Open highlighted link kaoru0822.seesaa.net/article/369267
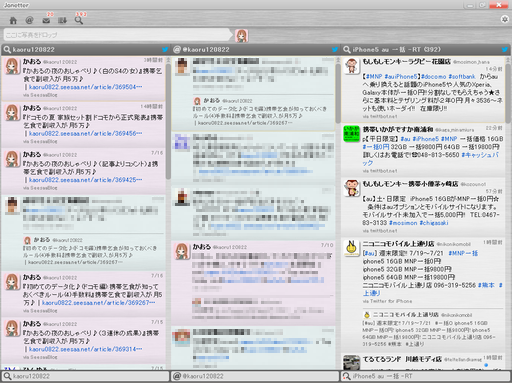The height and width of the screenshot is (384, 512). tap(98, 303)
